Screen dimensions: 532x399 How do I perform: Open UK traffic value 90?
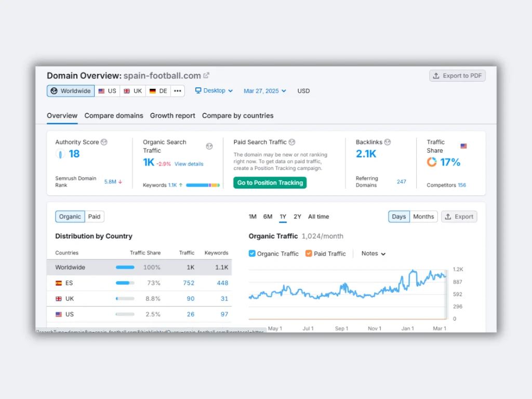click(x=191, y=299)
